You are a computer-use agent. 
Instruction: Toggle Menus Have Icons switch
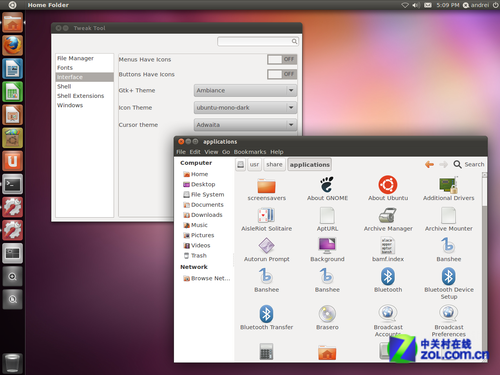[x=282, y=59]
